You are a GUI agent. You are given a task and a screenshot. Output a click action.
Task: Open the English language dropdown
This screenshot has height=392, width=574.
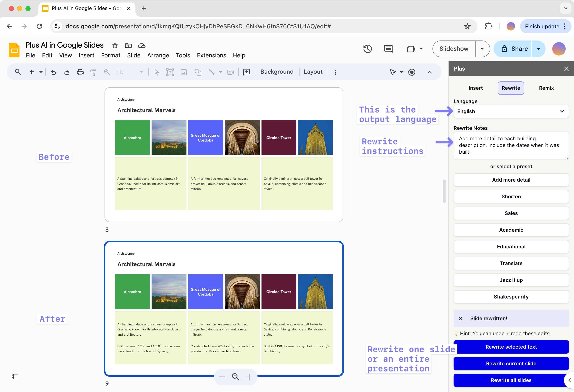pyautogui.click(x=511, y=111)
